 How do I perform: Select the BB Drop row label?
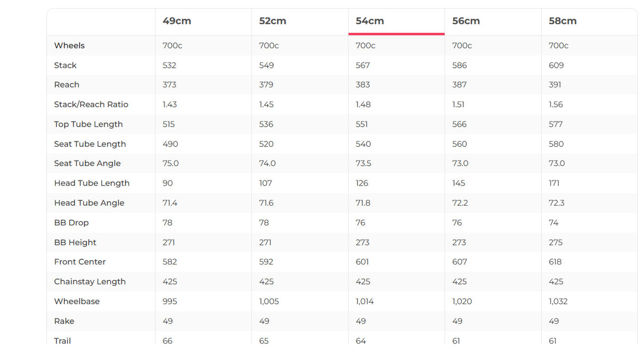coord(71,223)
